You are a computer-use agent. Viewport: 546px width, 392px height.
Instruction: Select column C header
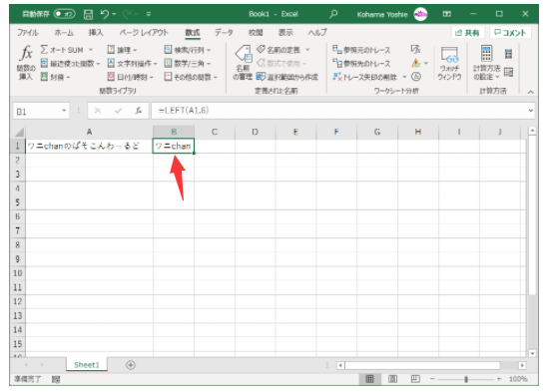tap(215, 132)
